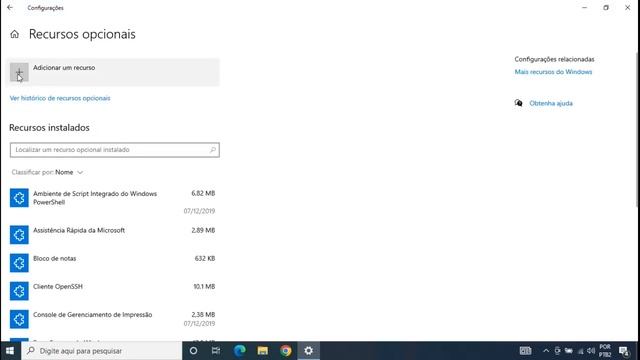Select the Bloco de notas entry

coord(113,263)
